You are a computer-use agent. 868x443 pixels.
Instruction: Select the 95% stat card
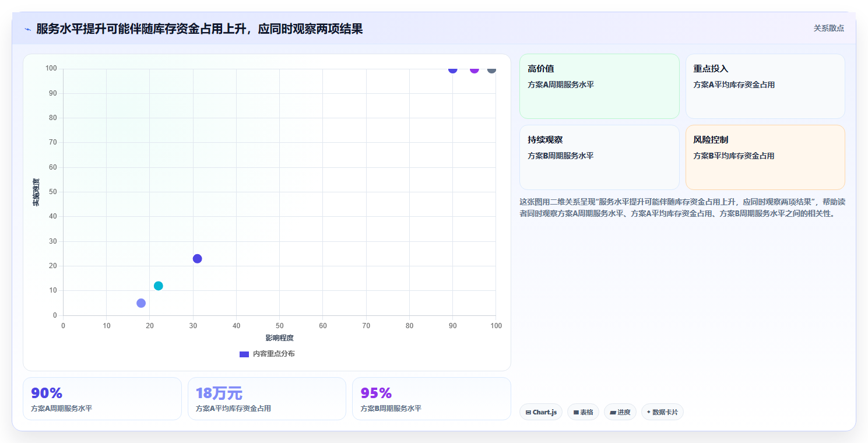click(x=431, y=399)
